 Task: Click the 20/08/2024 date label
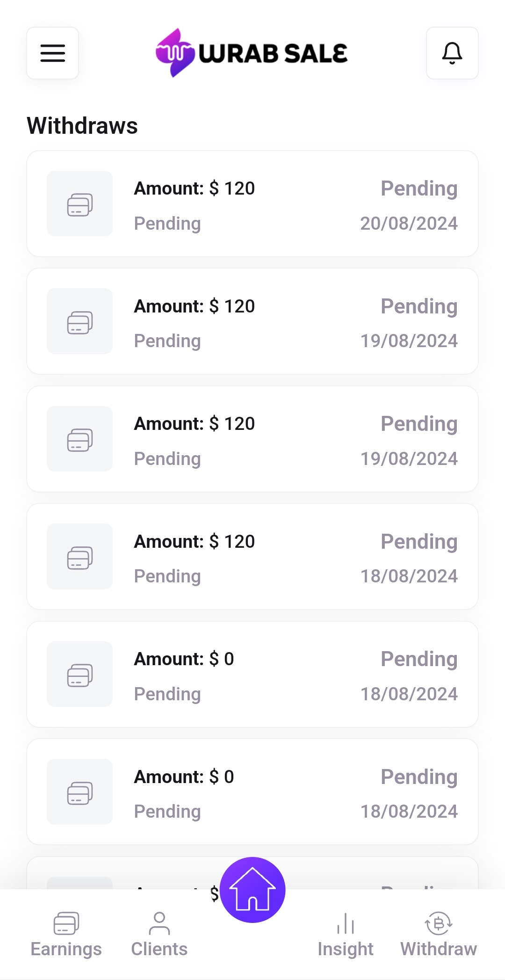tap(409, 224)
